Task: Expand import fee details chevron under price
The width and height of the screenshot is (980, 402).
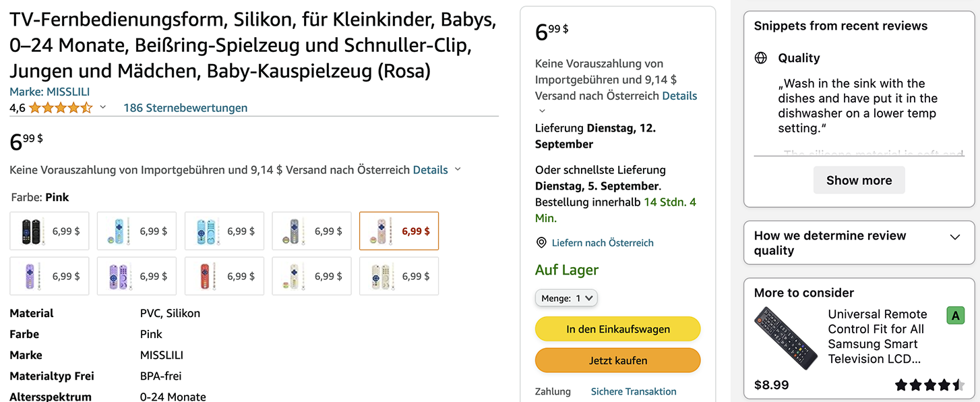Action: coord(458,169)
